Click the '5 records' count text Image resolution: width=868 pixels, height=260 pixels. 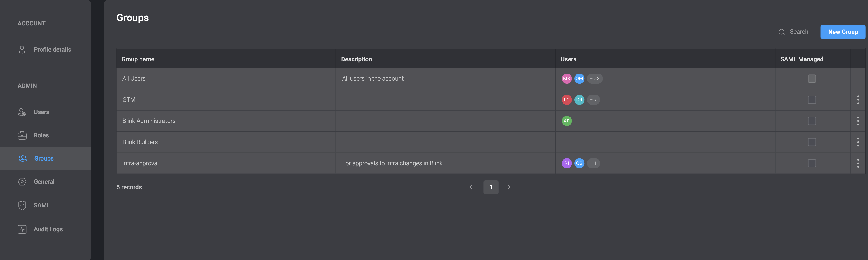(x=129, y=187)
